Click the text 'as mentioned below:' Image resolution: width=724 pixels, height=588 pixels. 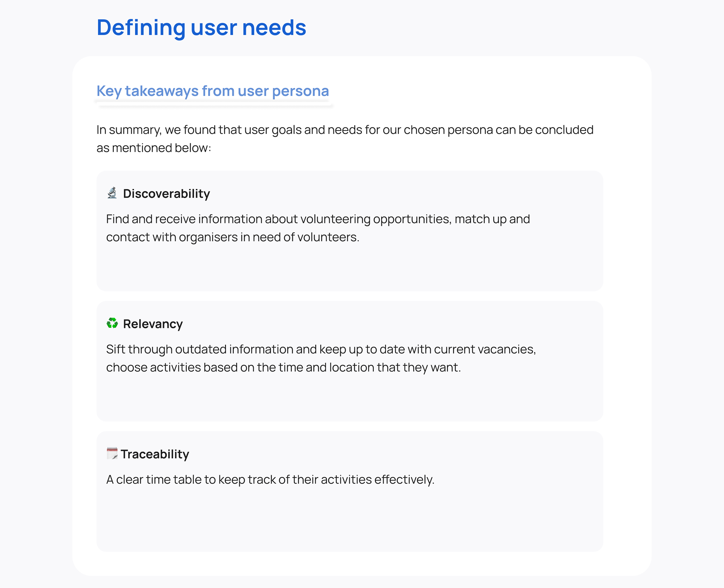click(153, 148)
